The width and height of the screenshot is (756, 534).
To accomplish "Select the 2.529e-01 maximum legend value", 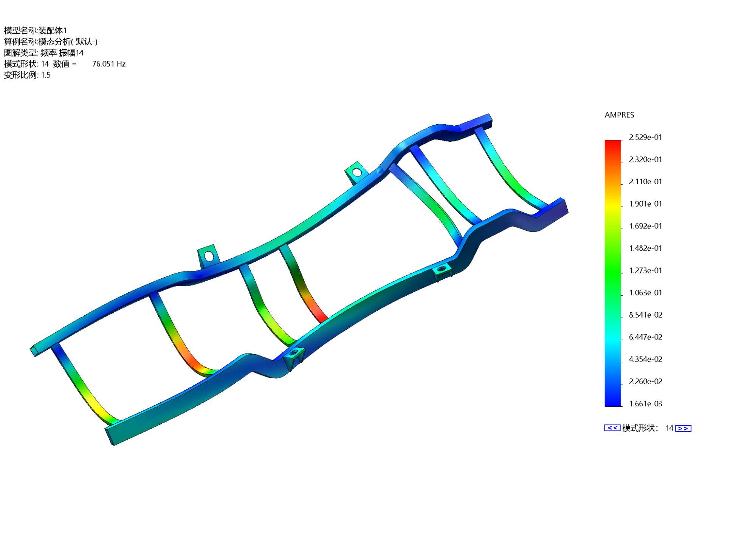I will [645, 137].
